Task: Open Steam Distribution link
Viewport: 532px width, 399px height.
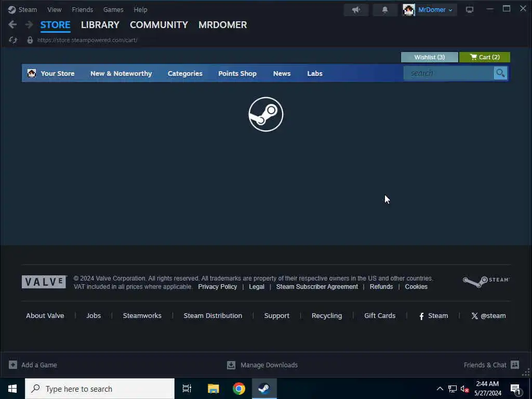Action: click(212, 315)
